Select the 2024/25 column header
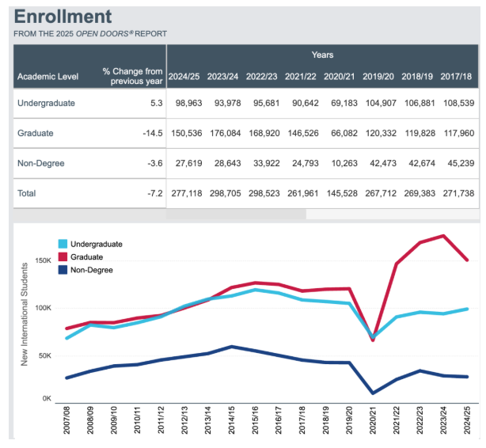The width and height of the screenshot is (486, 448). click(x=184, y=77)
